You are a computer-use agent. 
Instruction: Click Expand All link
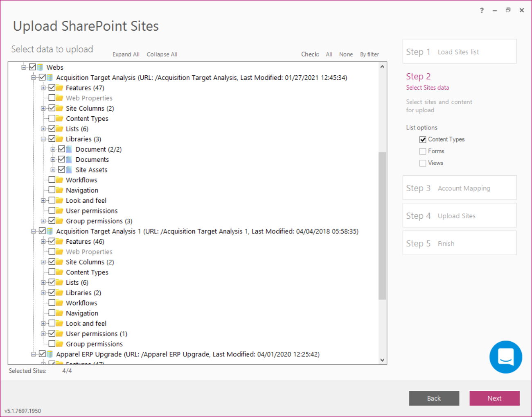click(x=126, y=54)
